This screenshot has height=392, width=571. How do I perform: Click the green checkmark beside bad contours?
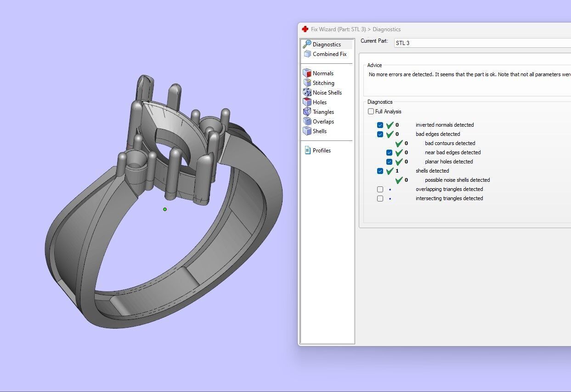click(x=399, y=143)
